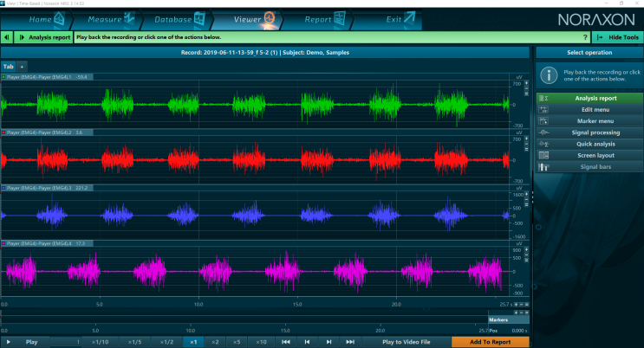The width and height of the screenshot is (644, 348).
Task: Zoom in amplitude on blue EMG4.3 channel
Action: tap(526, 194)
